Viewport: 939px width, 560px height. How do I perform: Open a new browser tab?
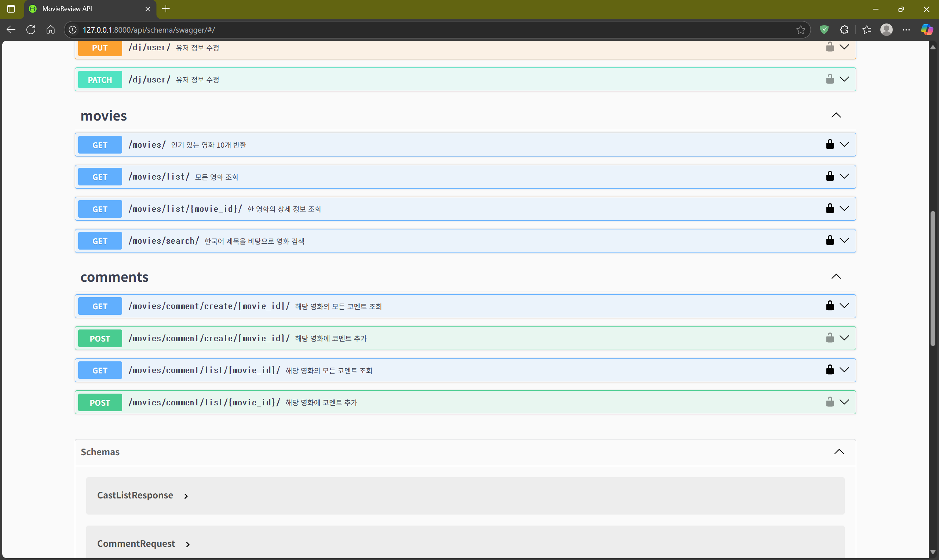166,9
